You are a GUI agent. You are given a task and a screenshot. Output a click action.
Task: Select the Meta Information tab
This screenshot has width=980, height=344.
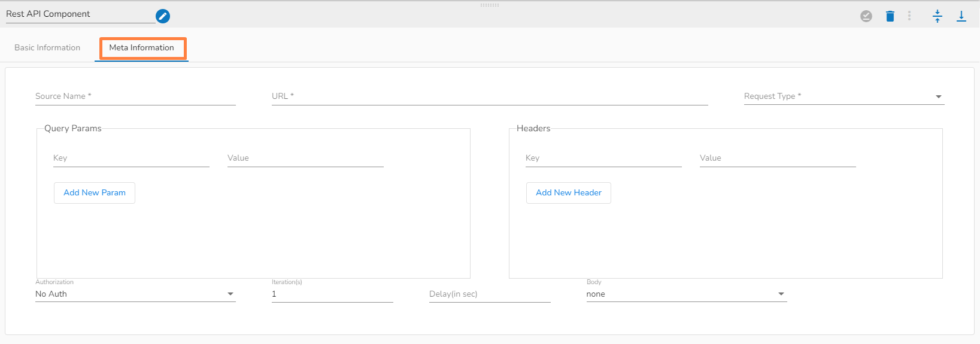tap(142, 48)
